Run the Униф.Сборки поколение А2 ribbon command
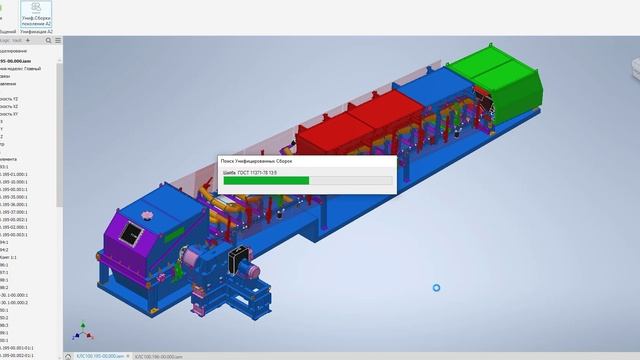 (36, 14)
